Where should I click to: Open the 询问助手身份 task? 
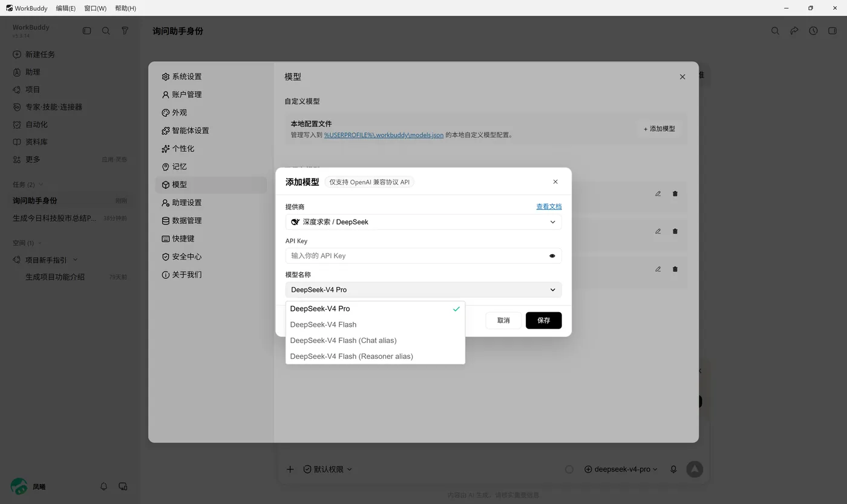coord(70,201)
